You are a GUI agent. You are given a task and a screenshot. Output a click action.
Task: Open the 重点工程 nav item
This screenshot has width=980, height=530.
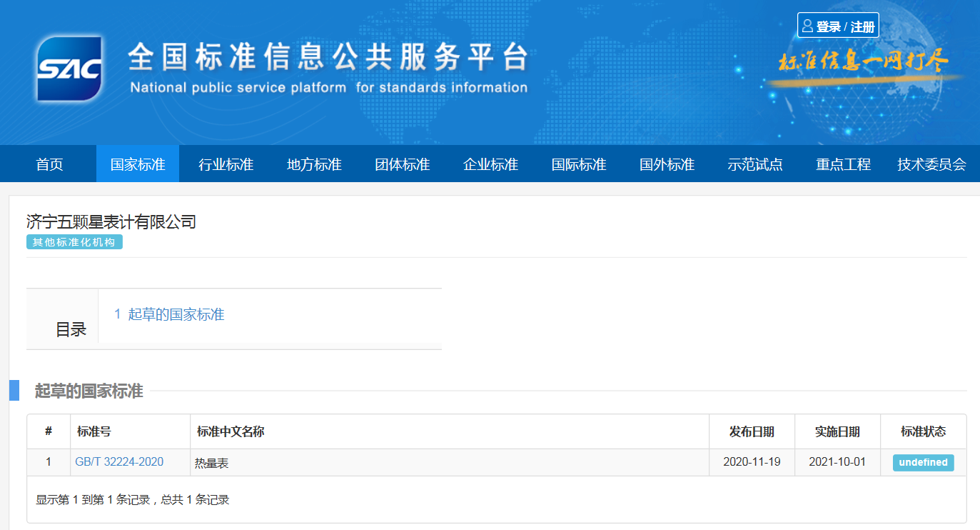tap(843, 164)
